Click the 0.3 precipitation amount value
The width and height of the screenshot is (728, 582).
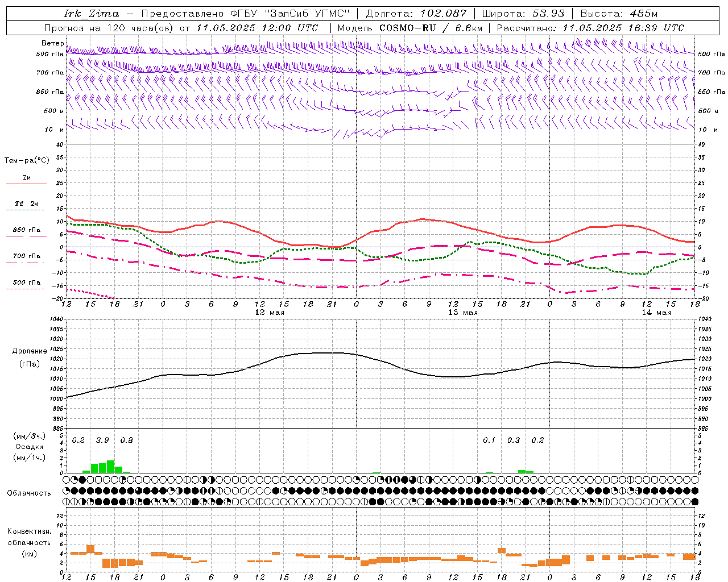pos(514,440)
